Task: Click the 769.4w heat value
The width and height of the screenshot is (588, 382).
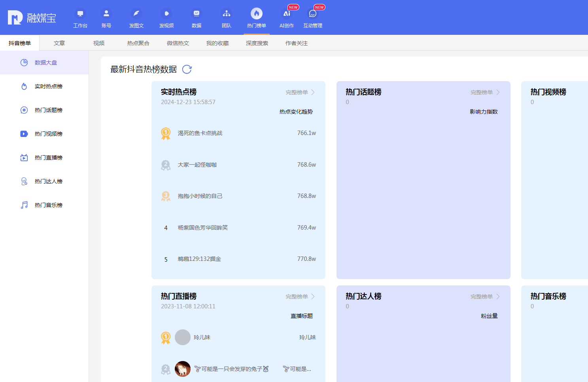Action: pos(306,228)
